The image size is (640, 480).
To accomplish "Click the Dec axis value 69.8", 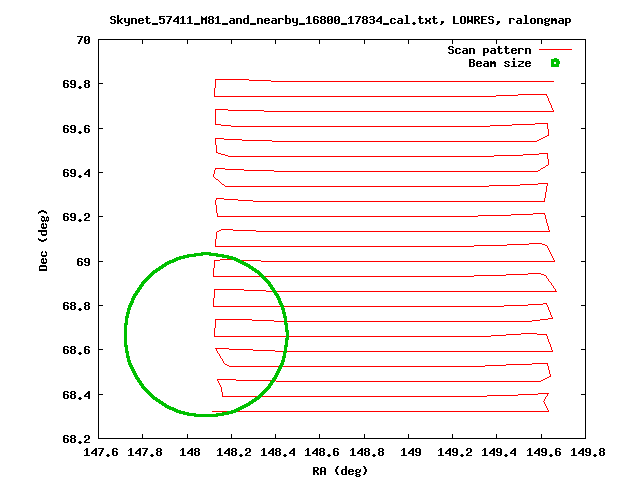I will pos(76,84).
